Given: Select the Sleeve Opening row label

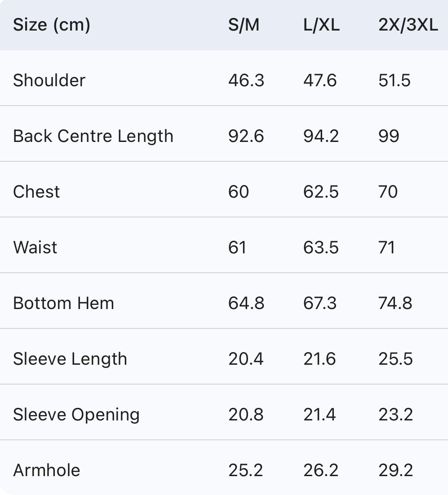Looking at the screenshot, I should 76,415.
